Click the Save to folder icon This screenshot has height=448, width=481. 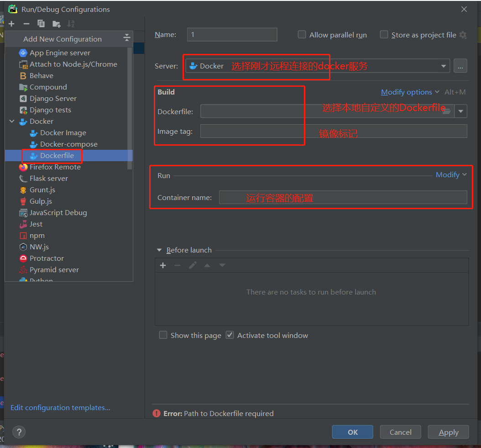coord(57,24)
